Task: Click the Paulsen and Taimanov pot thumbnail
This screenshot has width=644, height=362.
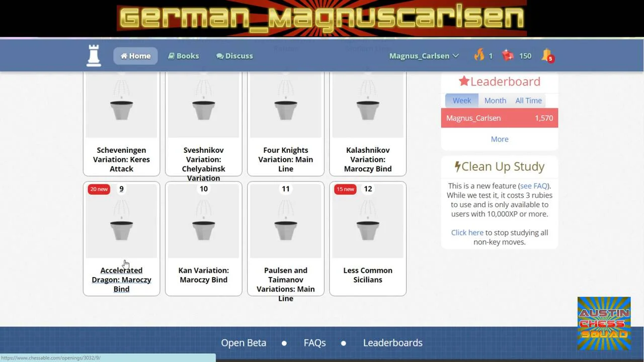Action: tap(286, 221)
